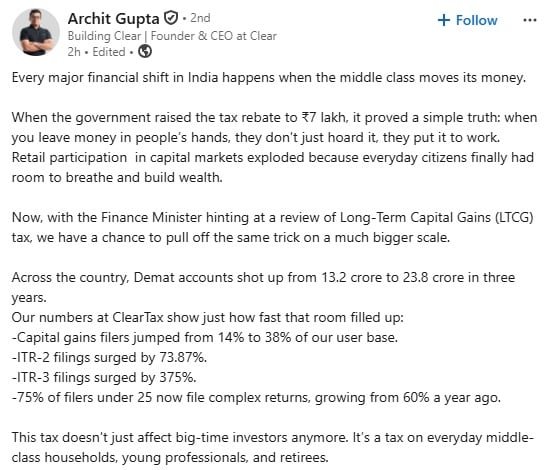Click the verified shield badge beside the name
The height and width of the screenshot is (470, 550).
[x=171, y=18]
